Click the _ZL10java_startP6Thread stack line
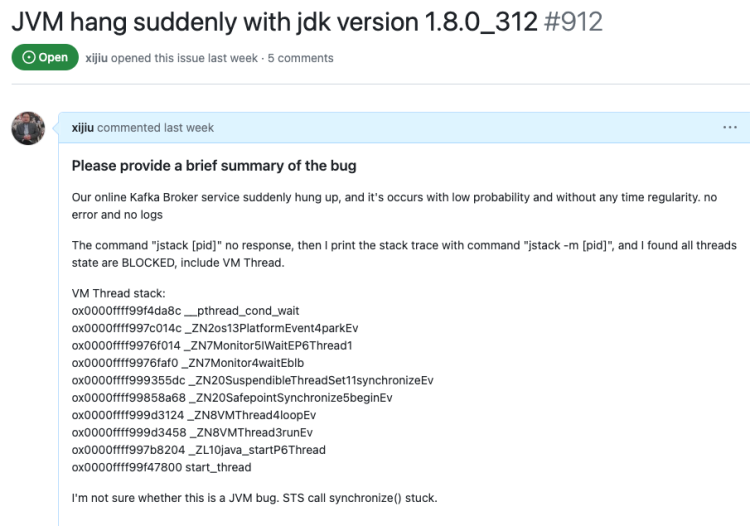 pos(199,450)
